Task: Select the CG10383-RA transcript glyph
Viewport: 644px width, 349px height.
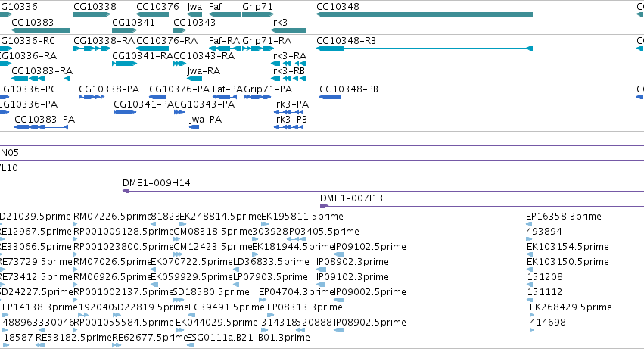Action: click(x=40, y=79)
